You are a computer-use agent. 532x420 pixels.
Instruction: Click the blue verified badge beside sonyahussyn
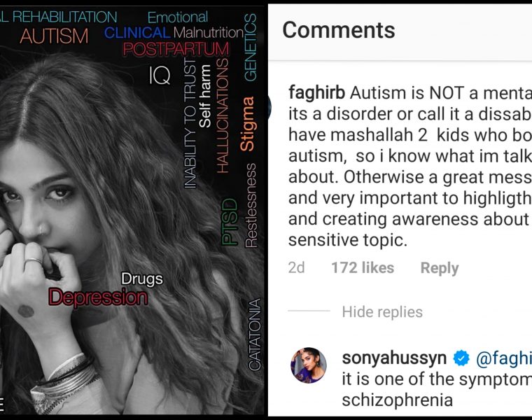point(461,358)
